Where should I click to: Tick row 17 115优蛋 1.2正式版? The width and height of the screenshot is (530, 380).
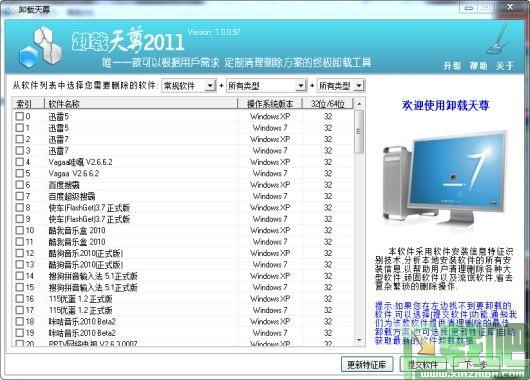pos(20,310)
